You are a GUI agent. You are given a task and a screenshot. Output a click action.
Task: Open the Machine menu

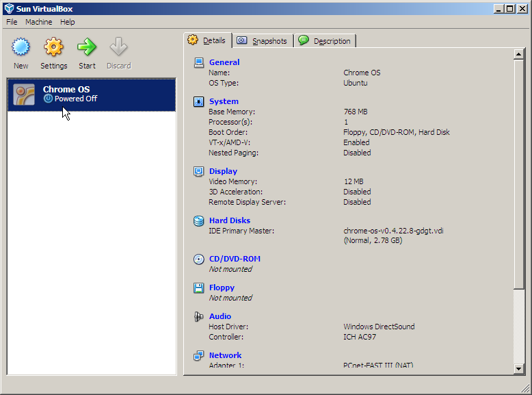click(x=39, y=22)
